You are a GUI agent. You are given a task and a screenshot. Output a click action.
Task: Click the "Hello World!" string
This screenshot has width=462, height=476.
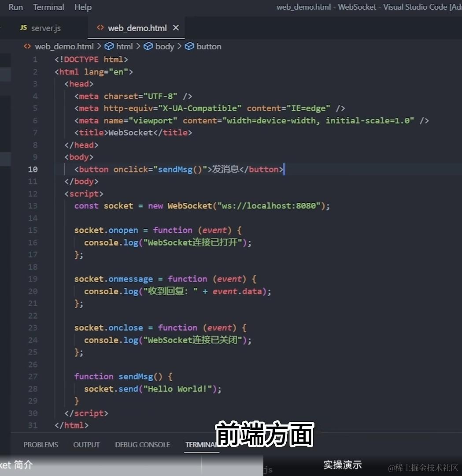point(177,389)
